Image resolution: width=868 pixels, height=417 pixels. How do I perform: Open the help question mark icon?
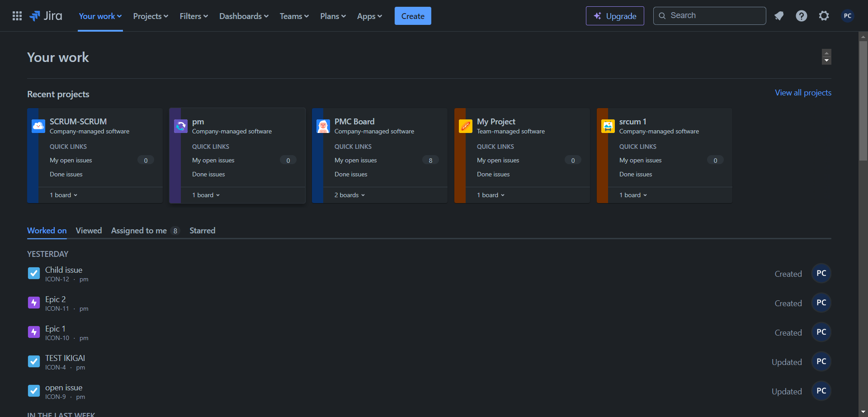point(801,16)
